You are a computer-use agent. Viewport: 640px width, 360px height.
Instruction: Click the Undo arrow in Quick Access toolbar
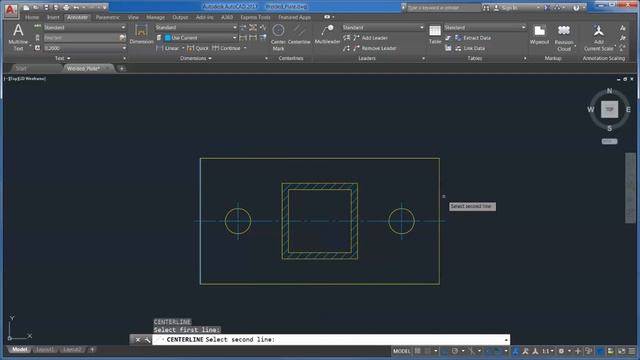coord(76,7)
